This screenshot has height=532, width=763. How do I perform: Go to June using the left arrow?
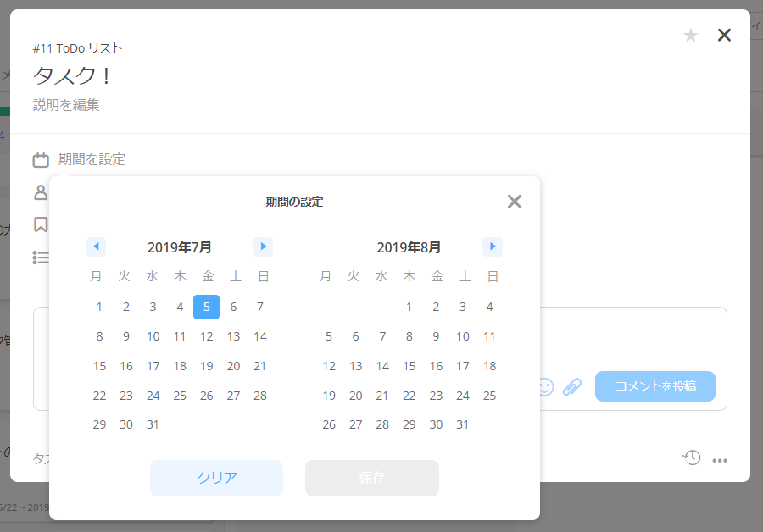tap(96, 247)
